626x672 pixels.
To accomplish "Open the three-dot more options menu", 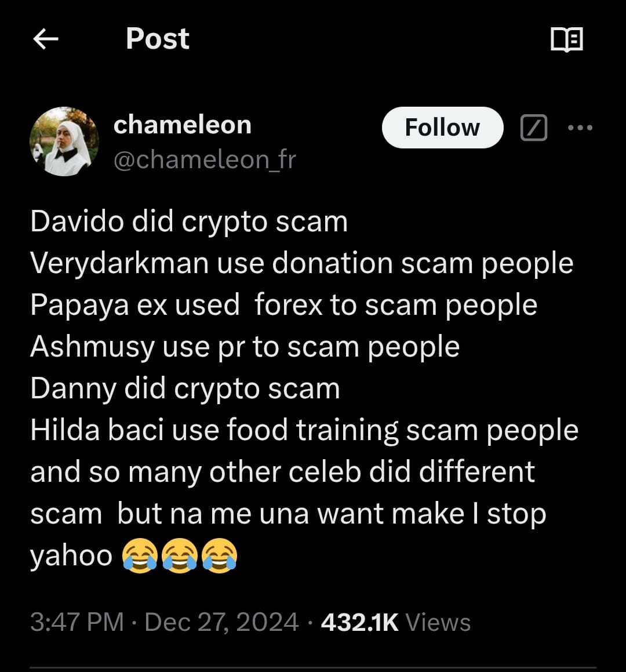I will pyautogui.click(x=580, y=128).
